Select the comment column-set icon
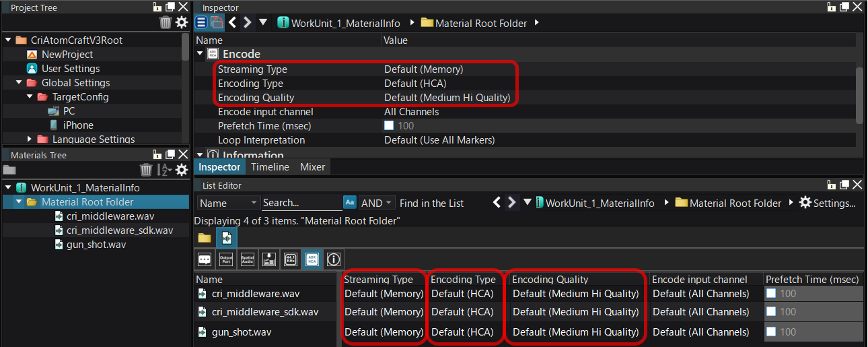 pos(205,259)
